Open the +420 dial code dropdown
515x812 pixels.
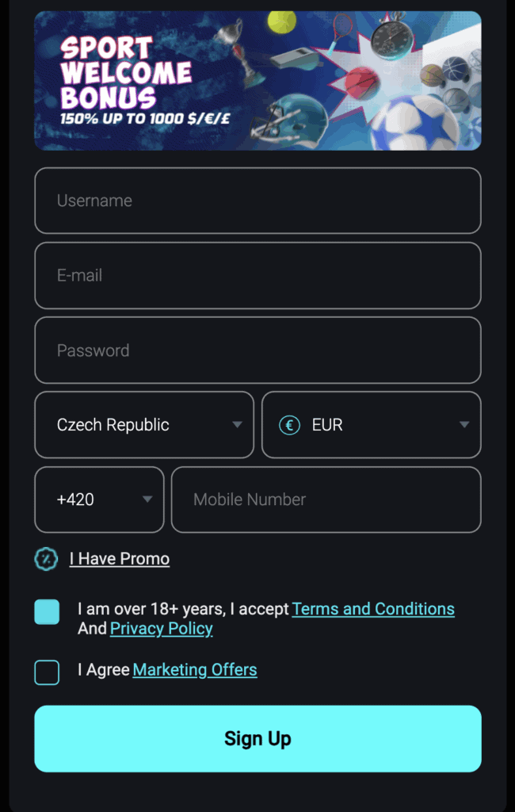pos(99,500)
